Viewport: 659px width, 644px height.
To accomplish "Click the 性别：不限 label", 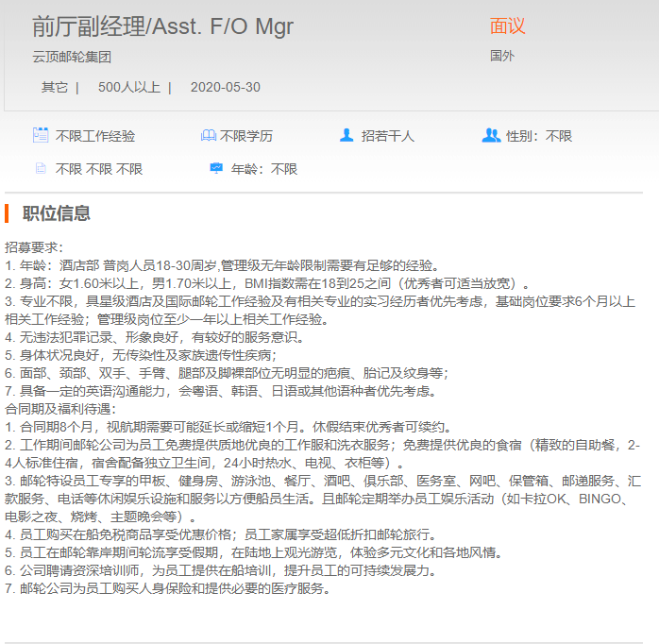I will [x=539, y=136].
